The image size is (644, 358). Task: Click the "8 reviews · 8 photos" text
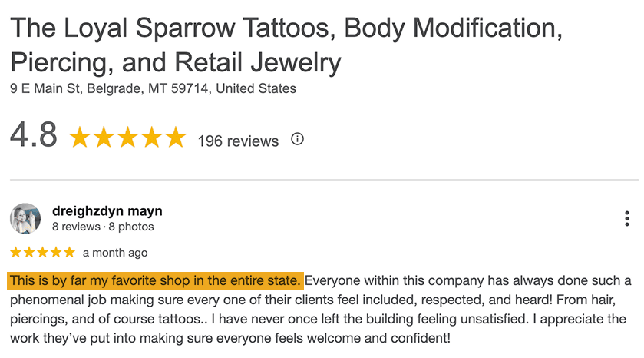[x=103, y=227]
